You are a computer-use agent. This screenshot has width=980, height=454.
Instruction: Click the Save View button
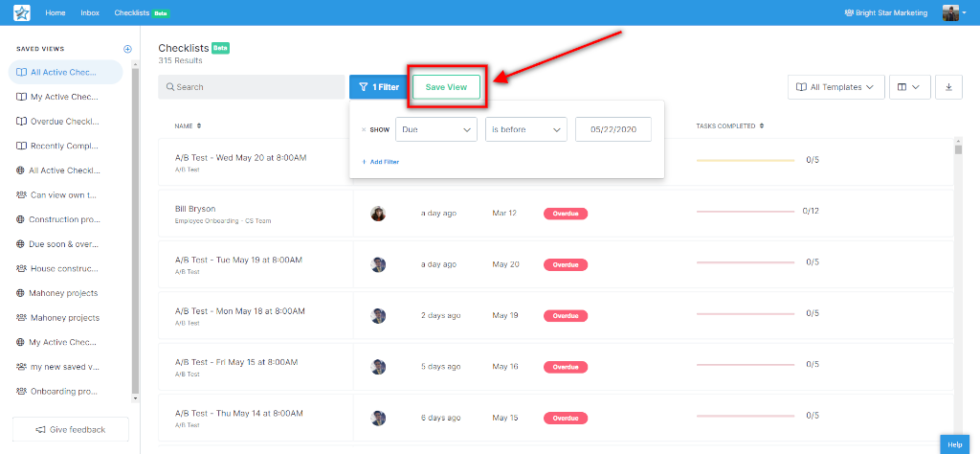coord(446,87)
